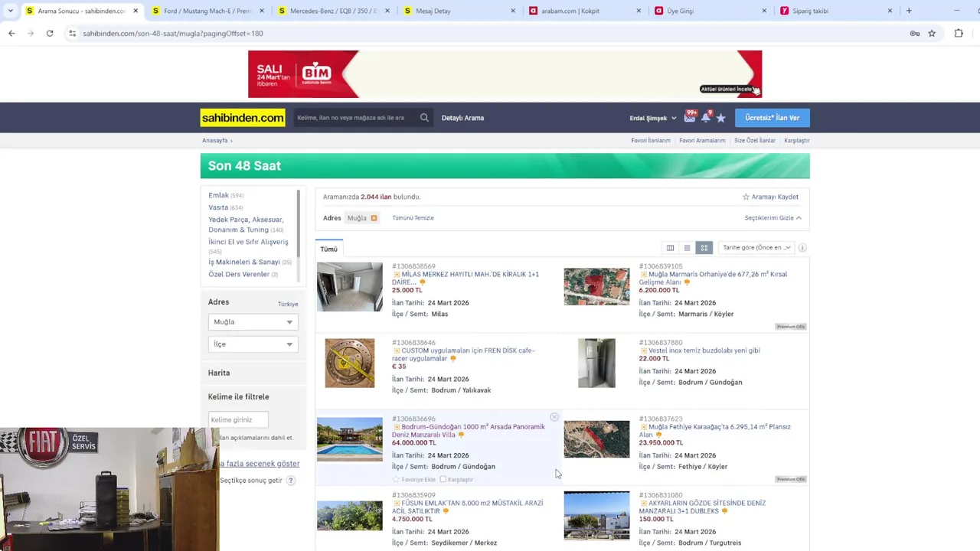
Task: Click the BİM banner advertisement
Action: click(505, 74)
